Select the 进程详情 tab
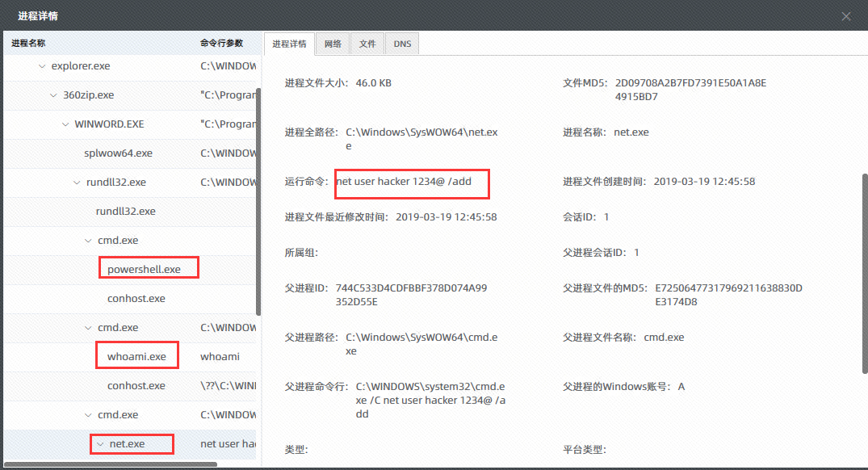 pyautogui.click(x=289, y=44)
